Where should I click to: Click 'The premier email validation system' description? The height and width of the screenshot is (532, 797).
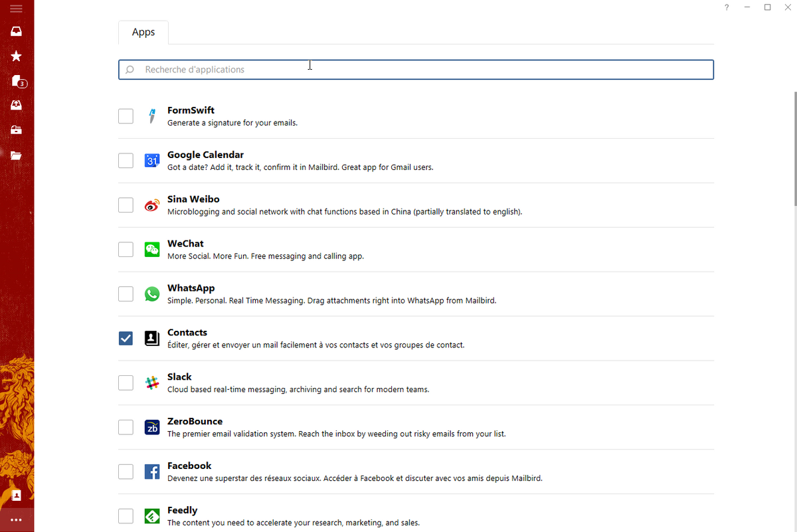coord(336,434)
